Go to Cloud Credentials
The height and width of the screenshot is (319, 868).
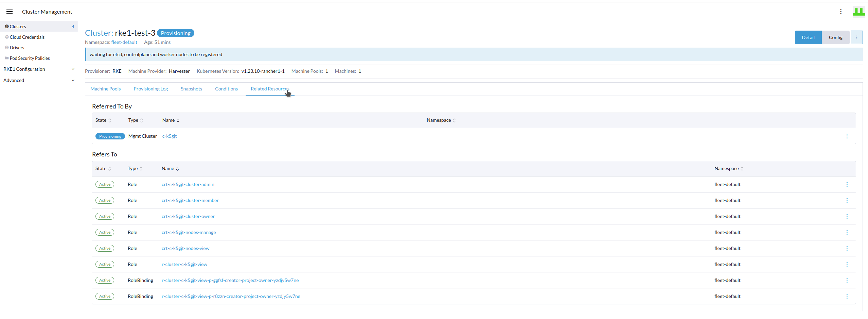(39, 37)
